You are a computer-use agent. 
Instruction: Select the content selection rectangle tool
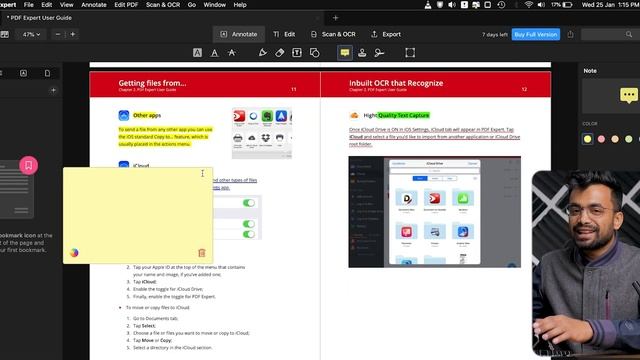click(410, 53)
